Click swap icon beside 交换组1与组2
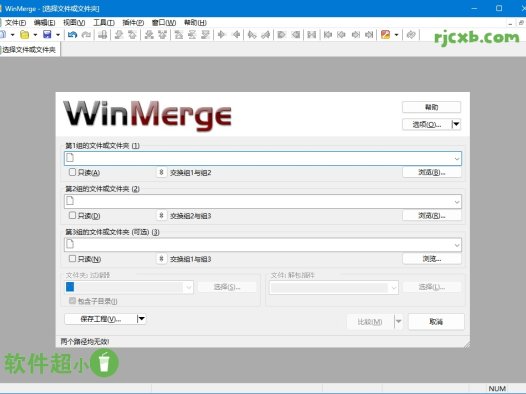Viewport: 526px width, 394px height. point(161,172)
